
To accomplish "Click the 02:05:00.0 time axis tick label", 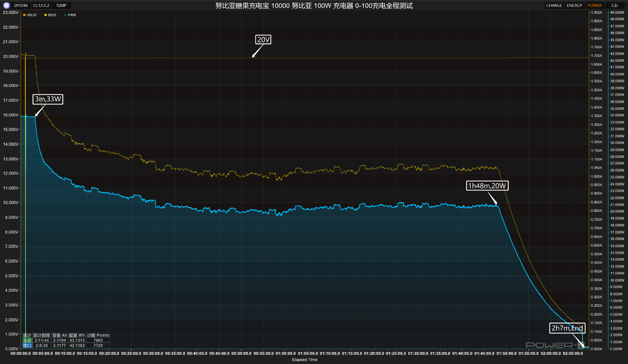I will point(572,354).
